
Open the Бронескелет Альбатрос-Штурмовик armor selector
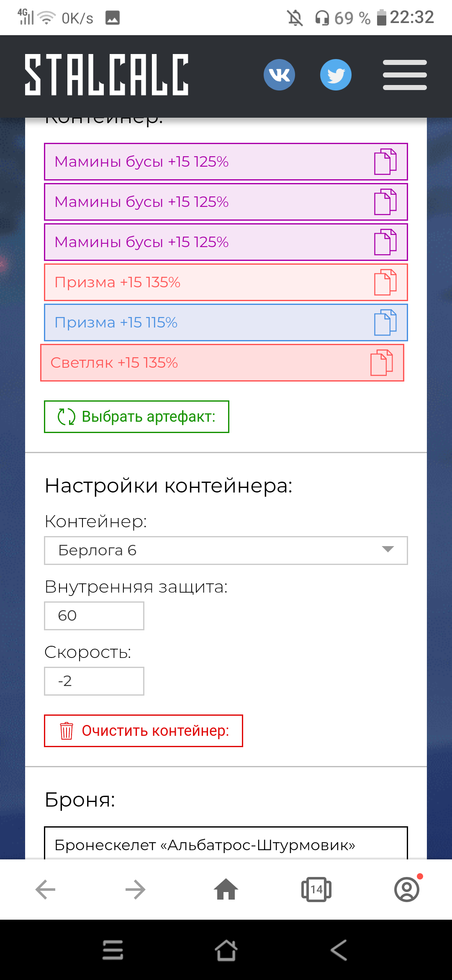click(226, 843)
